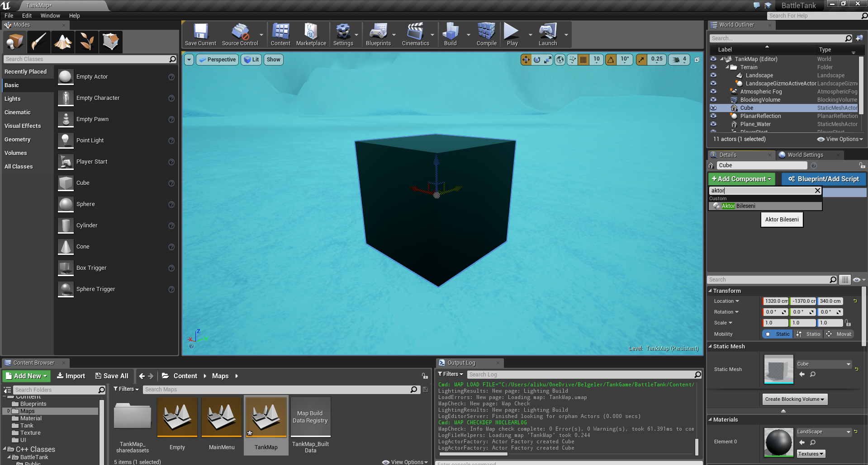Screen dimensions: 868x465
Task: Open the Perspective view type dropdown
Action: pos(217,60)
